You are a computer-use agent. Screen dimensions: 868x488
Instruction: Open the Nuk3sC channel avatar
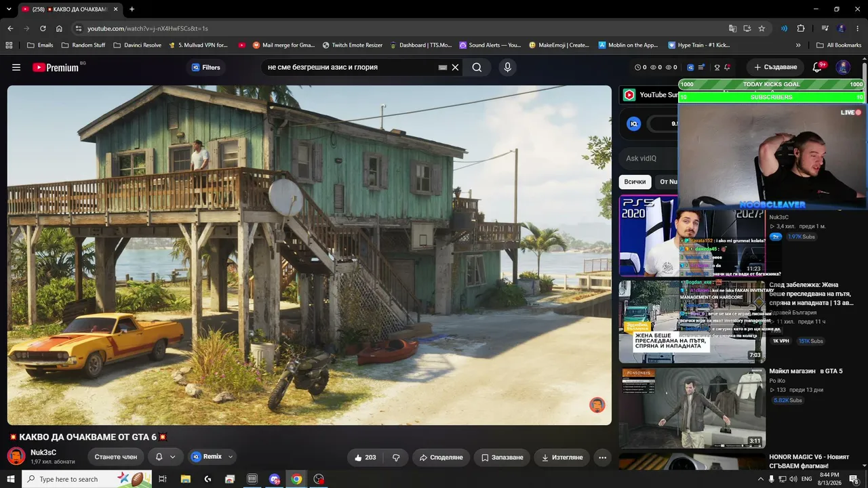tap(16, 456)
